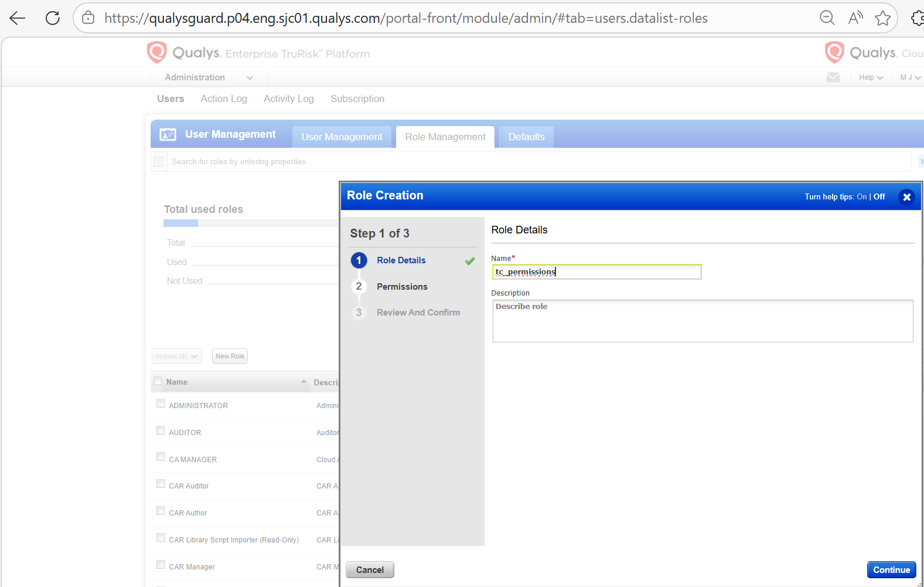This screenshot has height=587, width=924.
Task: Check the CAR Library Script Importer checkbox
Action: (161, 538)
